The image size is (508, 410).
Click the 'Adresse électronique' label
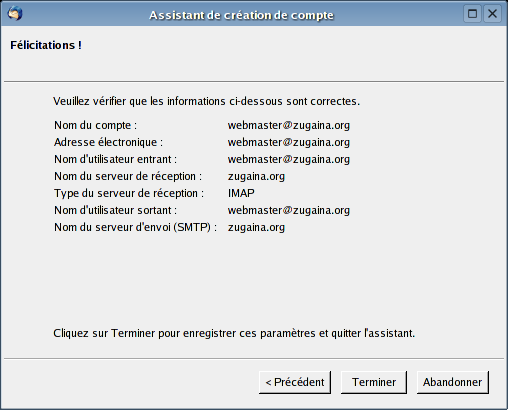(x=108, y=142)
